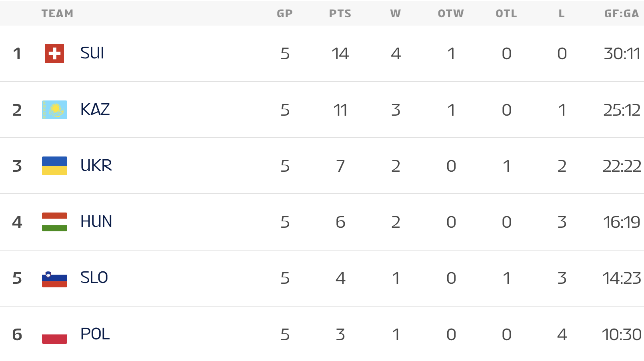Screen dimensions: 644x361
Task: Open the POL team page
Action: [95, 334]
